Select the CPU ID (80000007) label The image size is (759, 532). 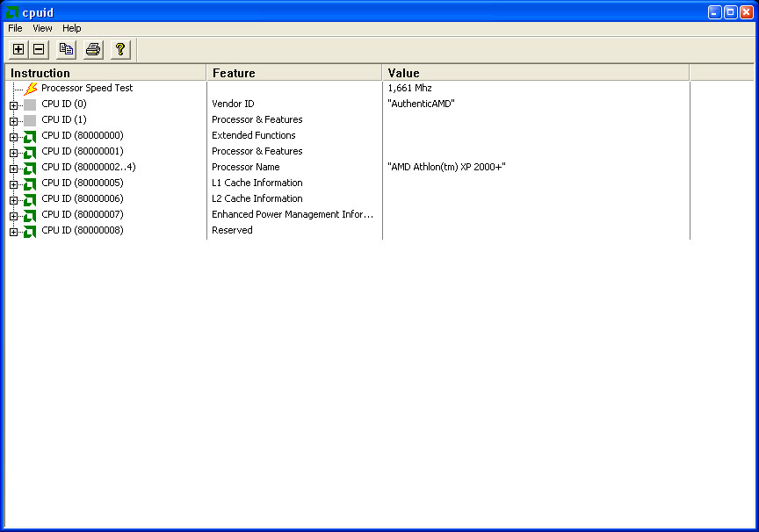pyautogui.click(x=83, y=214)
